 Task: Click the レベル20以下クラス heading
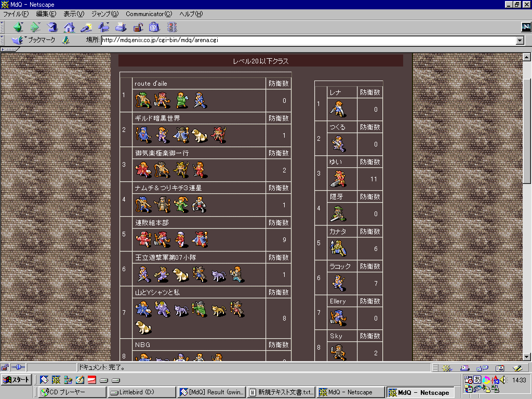tap(261, 61)
